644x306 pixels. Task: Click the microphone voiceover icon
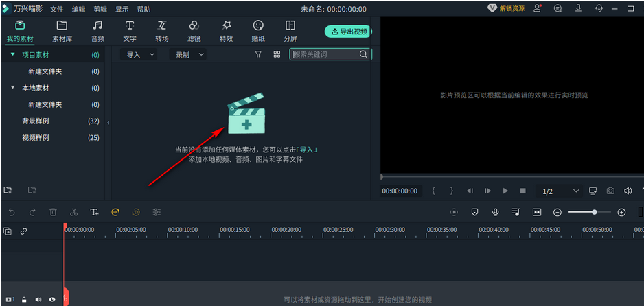496,212
